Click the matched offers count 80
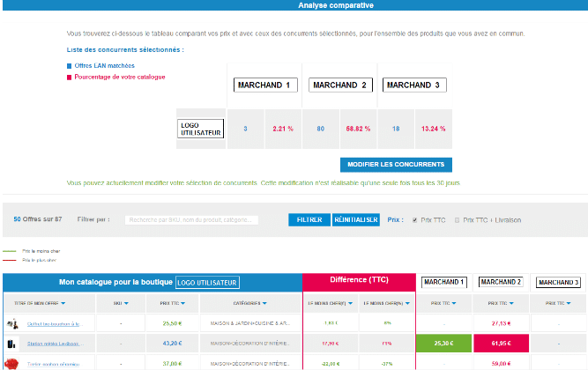Screen dimensions: 588x370 321,129
